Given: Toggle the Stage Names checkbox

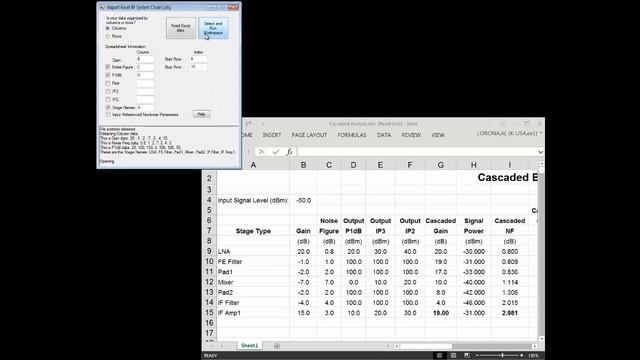Looking at the screenshot, I should click(108, 108).
